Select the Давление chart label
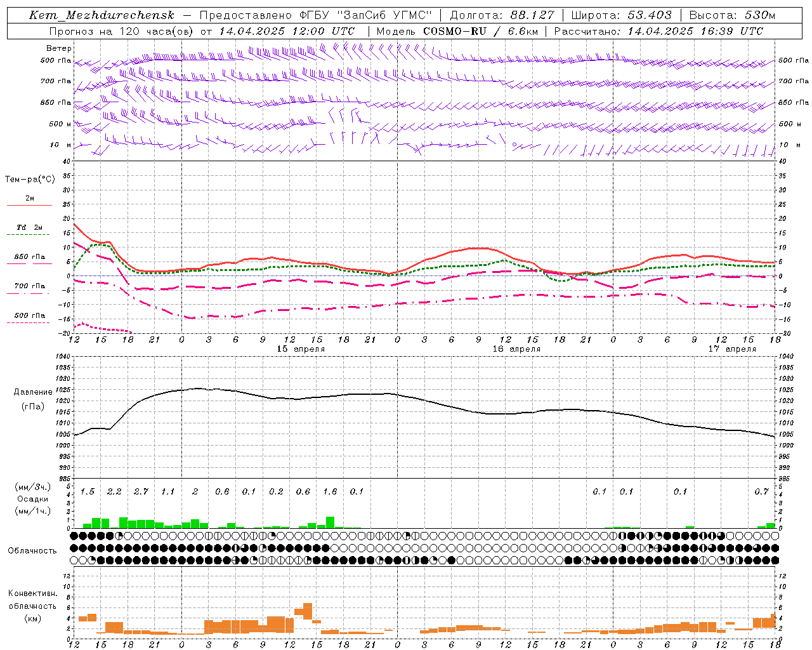The height and width of the screenshot is (650, 812). (x=33, y=392)
